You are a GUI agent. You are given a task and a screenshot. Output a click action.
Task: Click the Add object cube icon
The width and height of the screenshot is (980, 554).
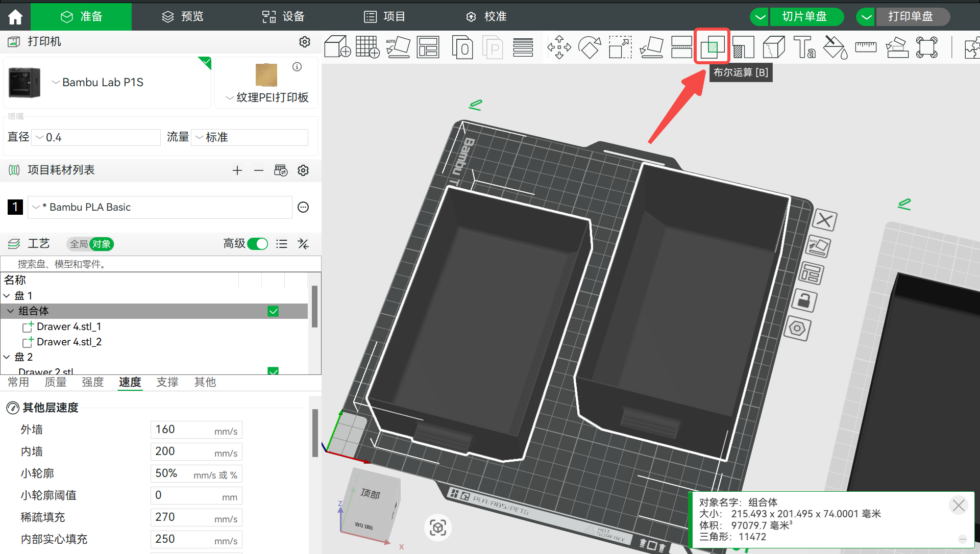coord(337,47)
